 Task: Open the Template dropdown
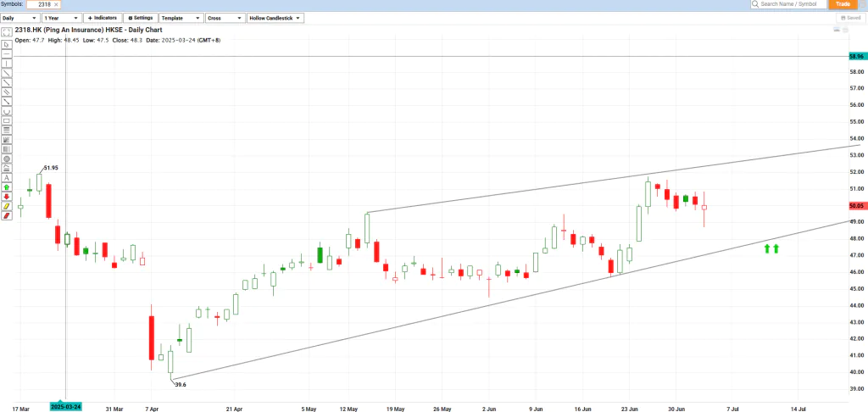[x=181, y=19]
